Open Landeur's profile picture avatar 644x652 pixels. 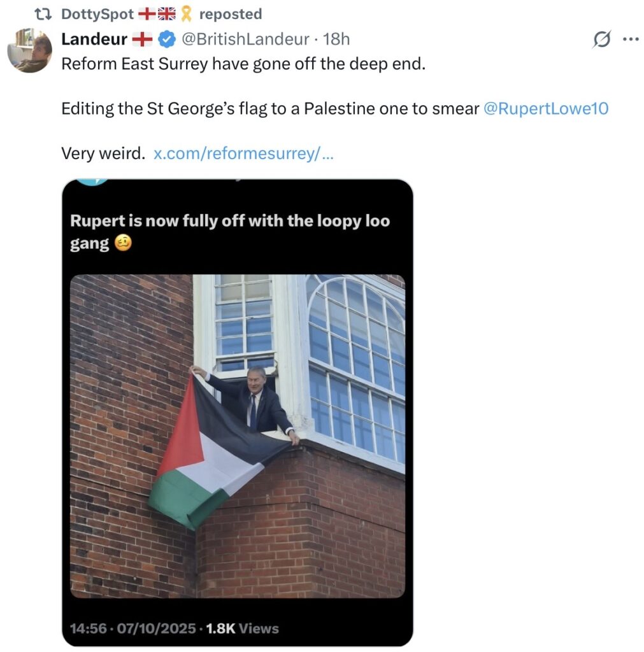tap(29, 50)
